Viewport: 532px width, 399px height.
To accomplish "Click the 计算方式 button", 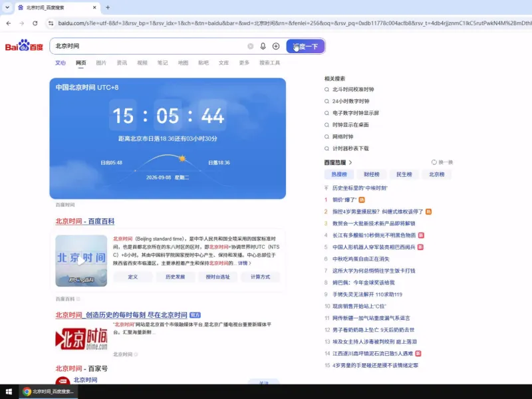I will (260, 277).
